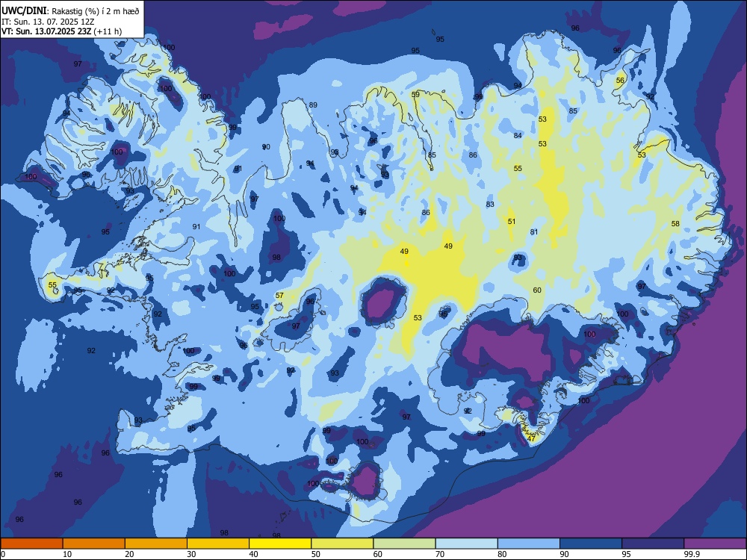Click the 0–10 dark orange legend swatch

click(x=31, y=544)
